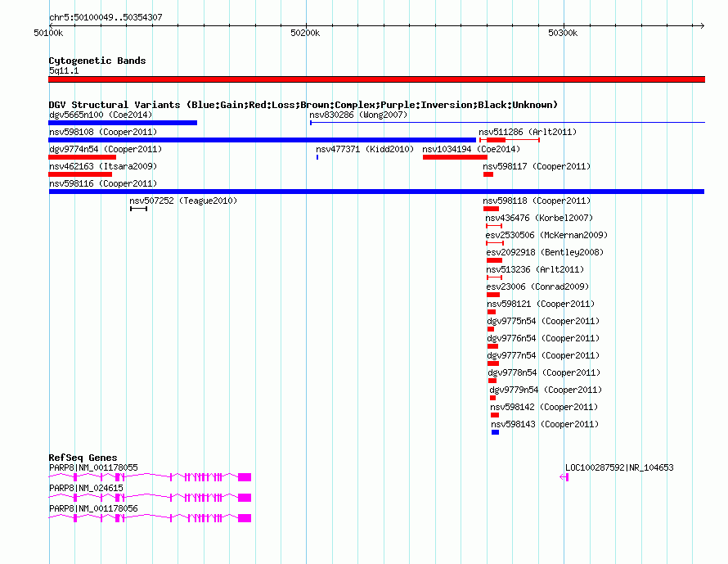The image size is (728, 564).
Task: Click the 50200k ruler position label
Action: pos(305,33)
